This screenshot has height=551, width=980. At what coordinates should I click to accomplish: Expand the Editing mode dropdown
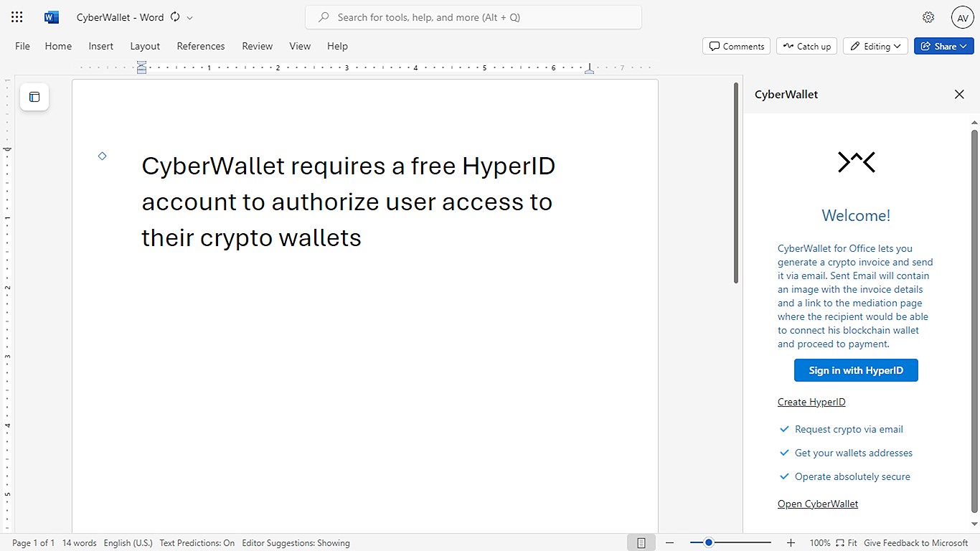(x=875, y=46)
